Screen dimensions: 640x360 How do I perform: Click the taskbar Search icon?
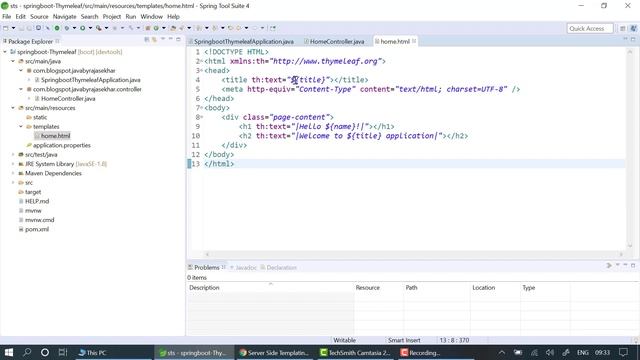tap(27, 352)
